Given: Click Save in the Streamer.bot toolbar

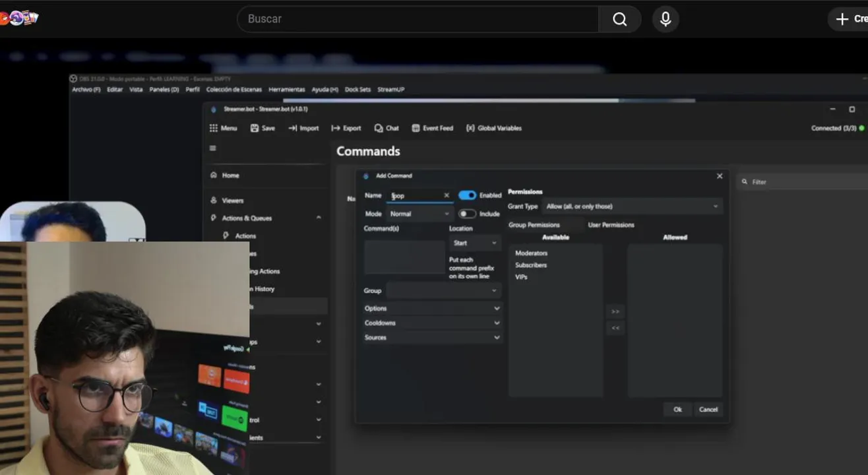Looking at the screenshot, I should pos(263,128).
